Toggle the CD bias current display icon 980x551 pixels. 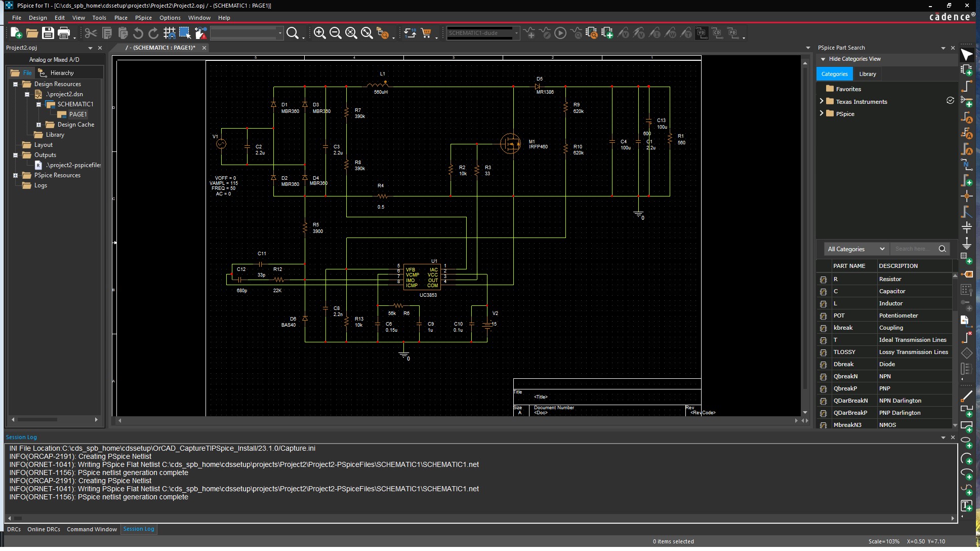[717, 33]
